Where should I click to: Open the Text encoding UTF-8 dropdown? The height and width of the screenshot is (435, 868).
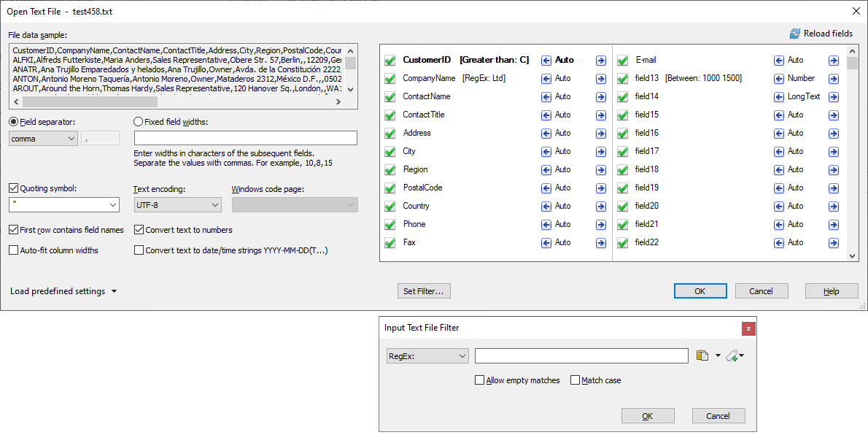(x=177, y=206)
